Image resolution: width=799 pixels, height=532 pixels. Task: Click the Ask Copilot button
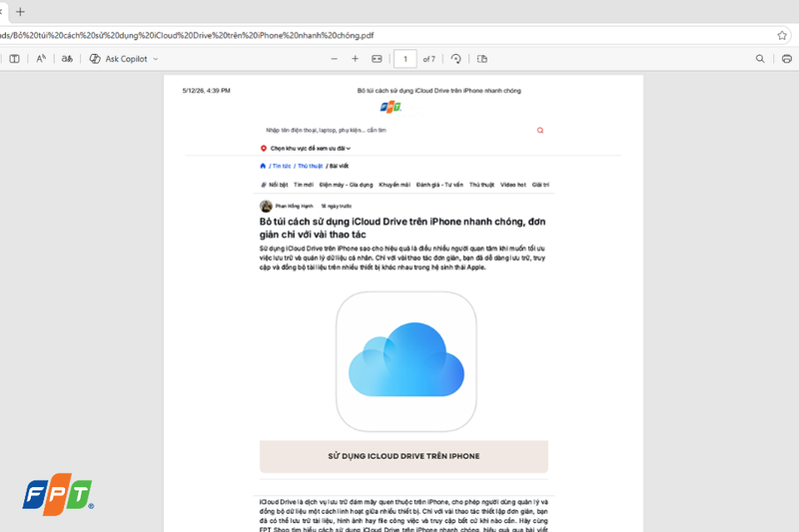click(x=118, y=59)
